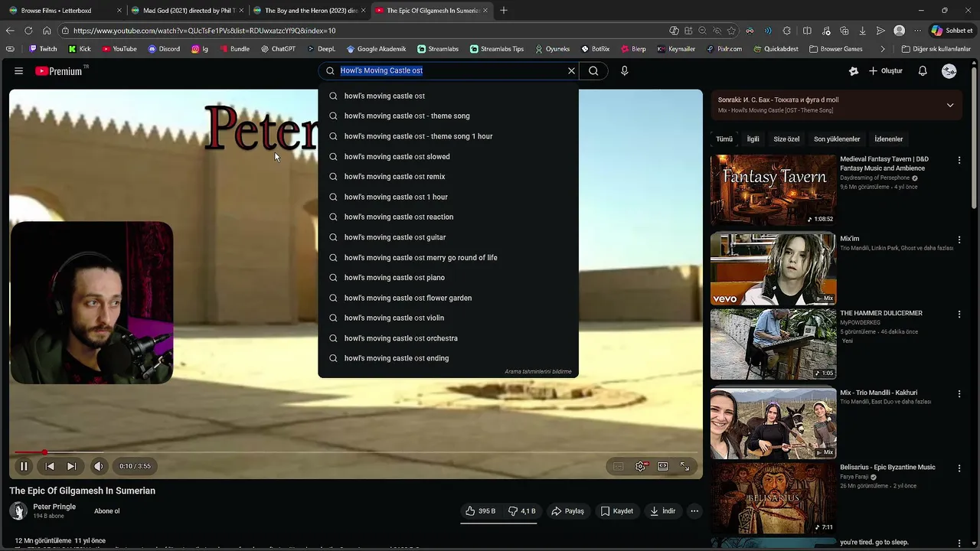980x551 pixels.
Task: Enter fullscreen mode on the player
Action: [x=685, y=466]
